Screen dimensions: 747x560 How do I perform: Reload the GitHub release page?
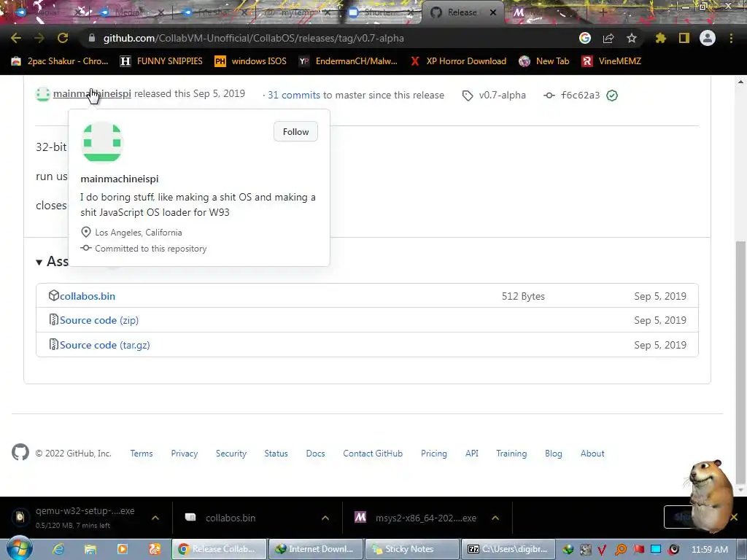[63, 38]
